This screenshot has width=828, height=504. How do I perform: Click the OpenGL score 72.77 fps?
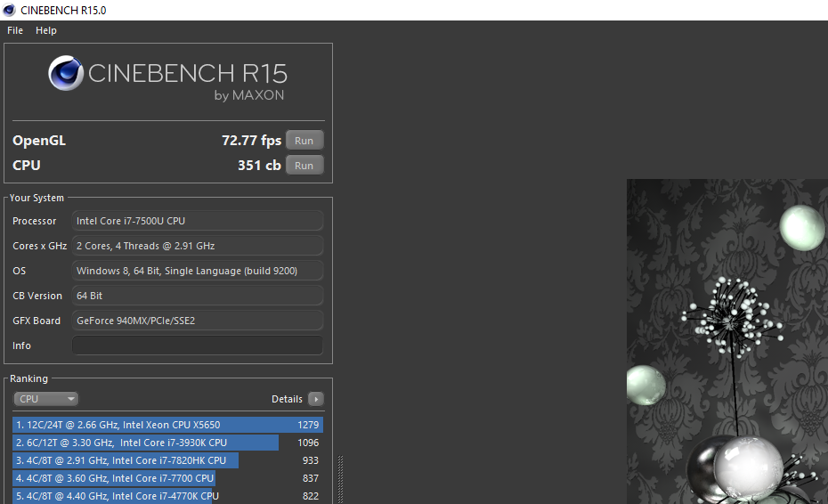(x=251, y=141)
